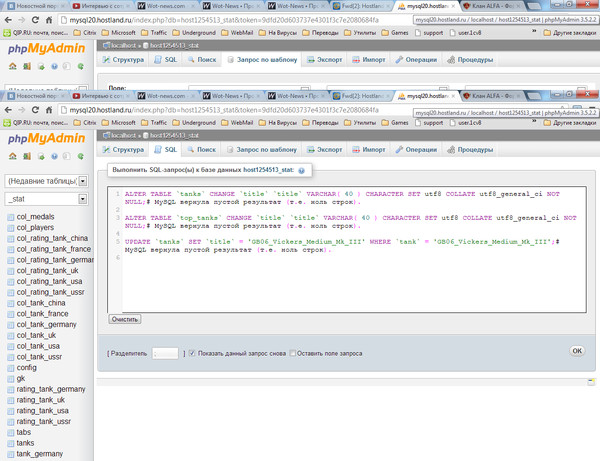Viewport: 600px width, 461px height.
Task: Click table icon beside tabs
Action: (x=11, y=433)
